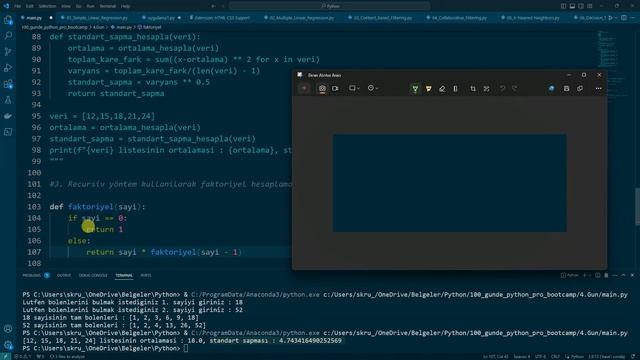Open the Extensions view
Image resolution: width=640 pixels, height=360 pixels.
8,84
